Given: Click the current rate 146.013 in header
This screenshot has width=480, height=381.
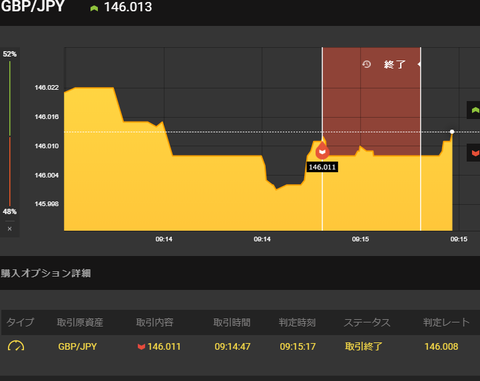Looking at the screenshot, I should tap(128, 7).
